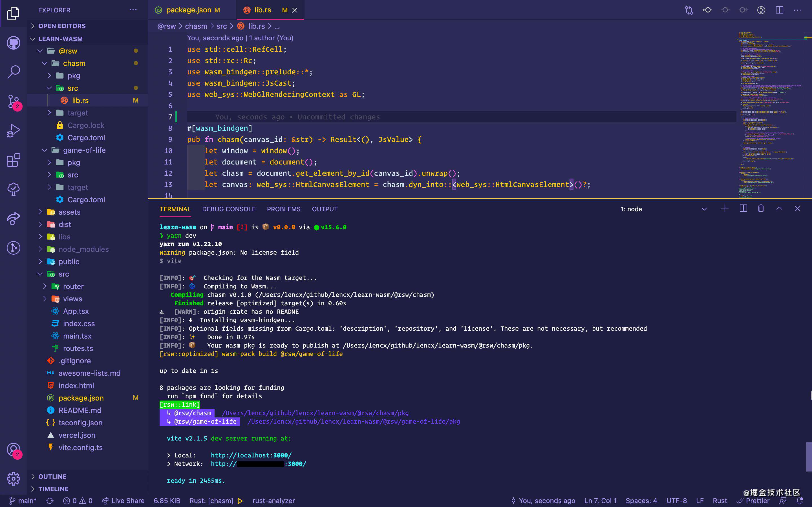This screenshot has width=812, height=507.
Task: Select the DEBUG CONSOLE tab in panel
Action: click(x=229, y=208)
